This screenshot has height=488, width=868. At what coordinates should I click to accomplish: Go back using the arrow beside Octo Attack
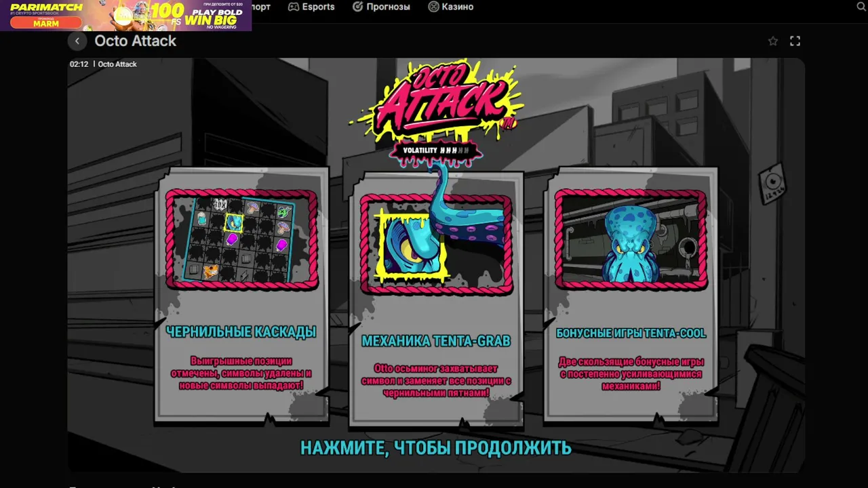[77, 41]
